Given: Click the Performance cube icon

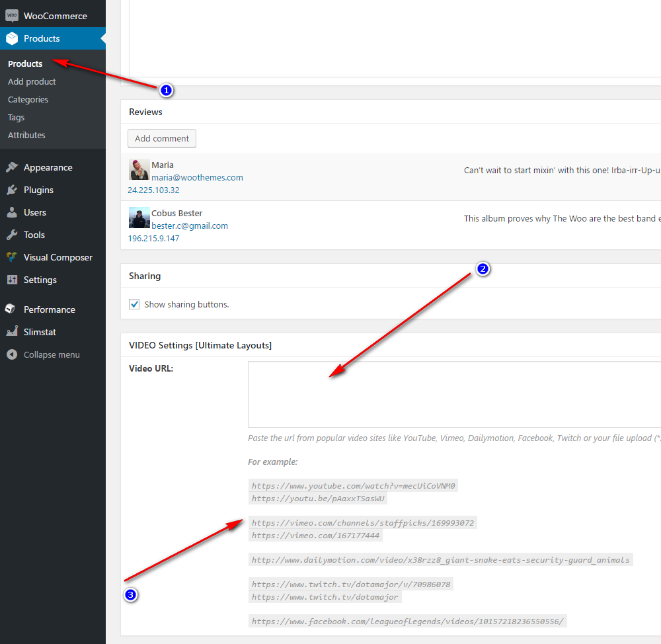Looking at the screenshot, I should tap(12, 309).
